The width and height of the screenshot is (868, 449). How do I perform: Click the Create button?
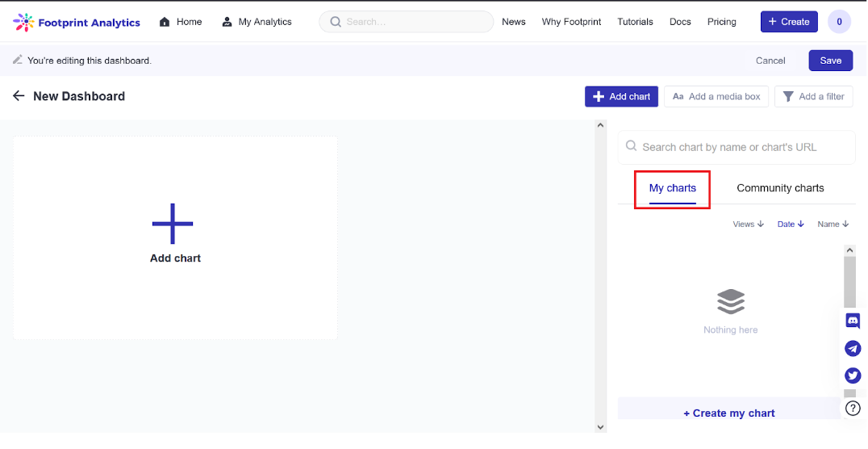[789, 22]
